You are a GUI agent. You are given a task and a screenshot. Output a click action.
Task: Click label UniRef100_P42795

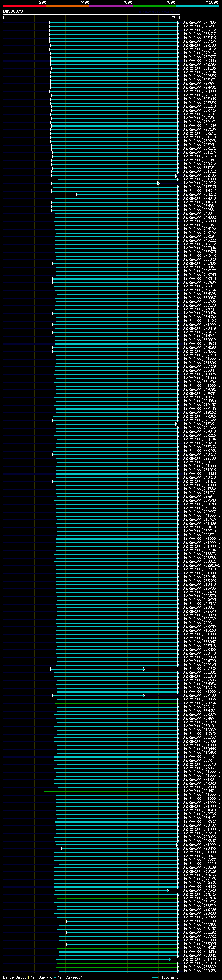pos(199,64)
